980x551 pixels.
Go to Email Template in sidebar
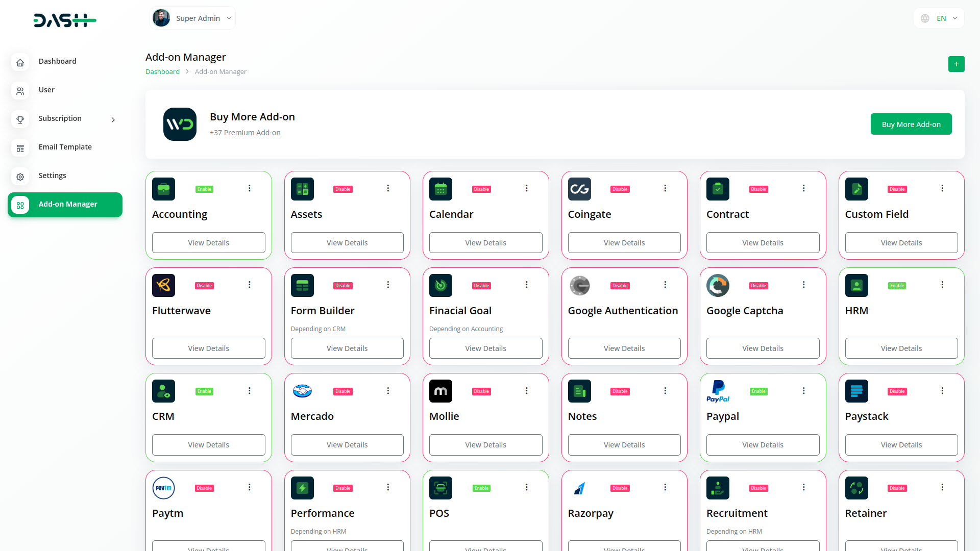[65, 147]
